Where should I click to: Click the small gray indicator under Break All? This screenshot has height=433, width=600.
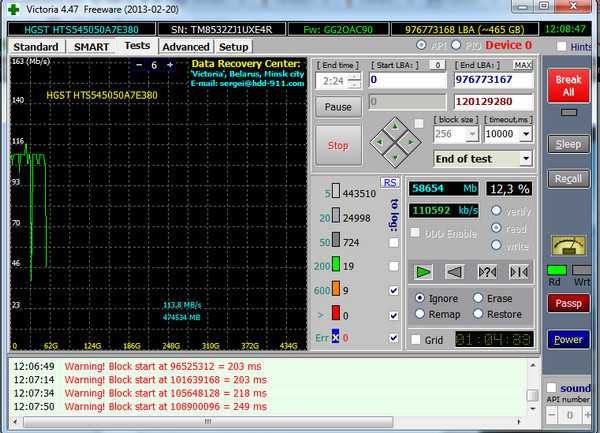[x=569, y=112]
